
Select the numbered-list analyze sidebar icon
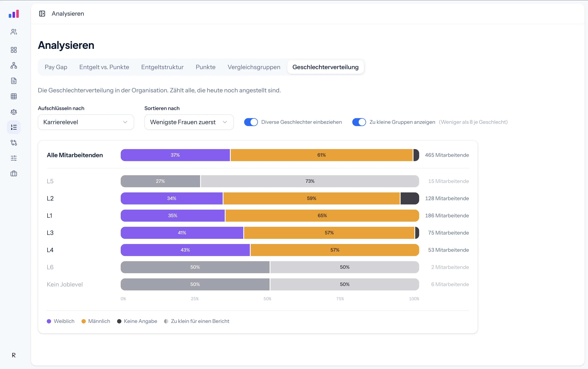[x=14, y=127]
